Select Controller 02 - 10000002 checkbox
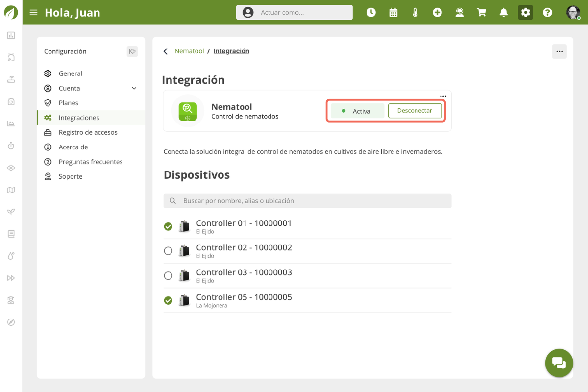This screenshot has width=588, height=392. pyautogui.click(x=168, y=251)
